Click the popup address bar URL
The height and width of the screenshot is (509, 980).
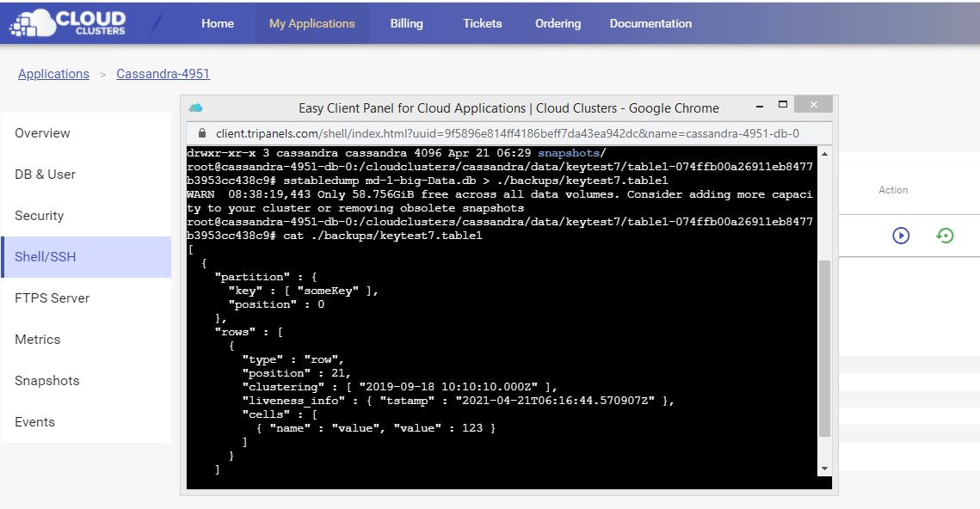point(508,133)
